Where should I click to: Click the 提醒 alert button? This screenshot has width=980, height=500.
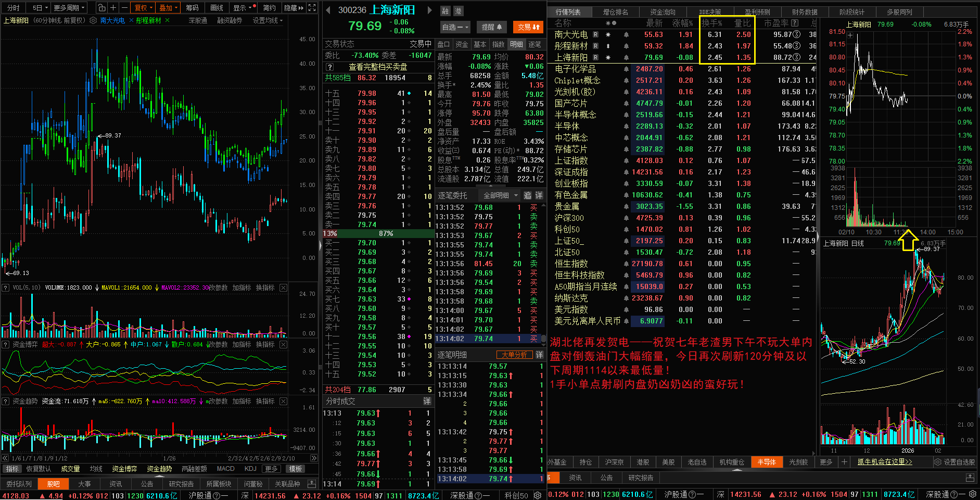(x=491, y=27)
